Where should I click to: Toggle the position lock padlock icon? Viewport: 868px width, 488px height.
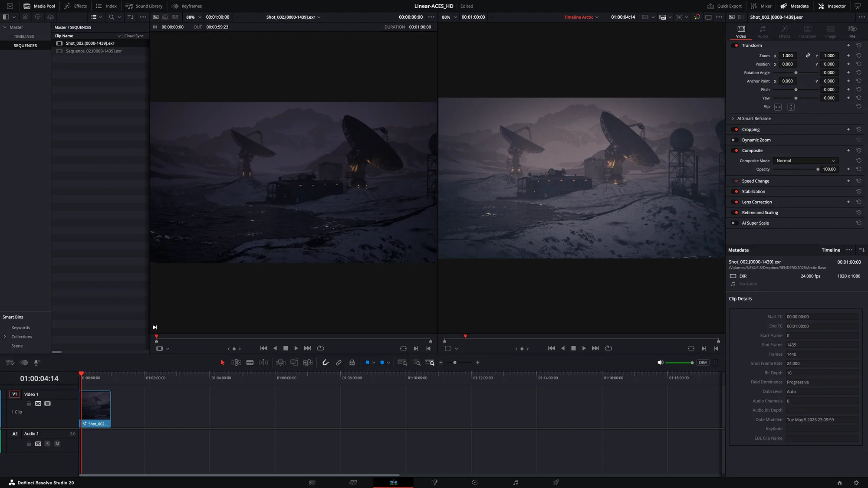tap(352, 363)
